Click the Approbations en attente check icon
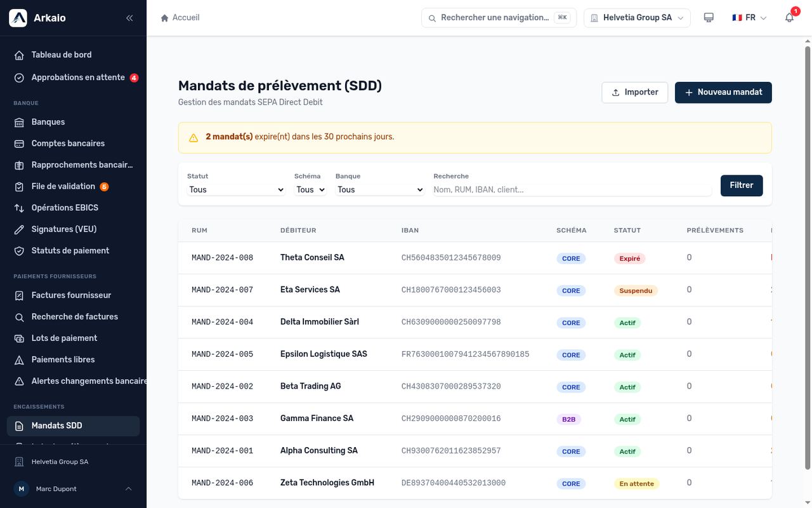Screen dimensions: 812x508 point(19,77)
